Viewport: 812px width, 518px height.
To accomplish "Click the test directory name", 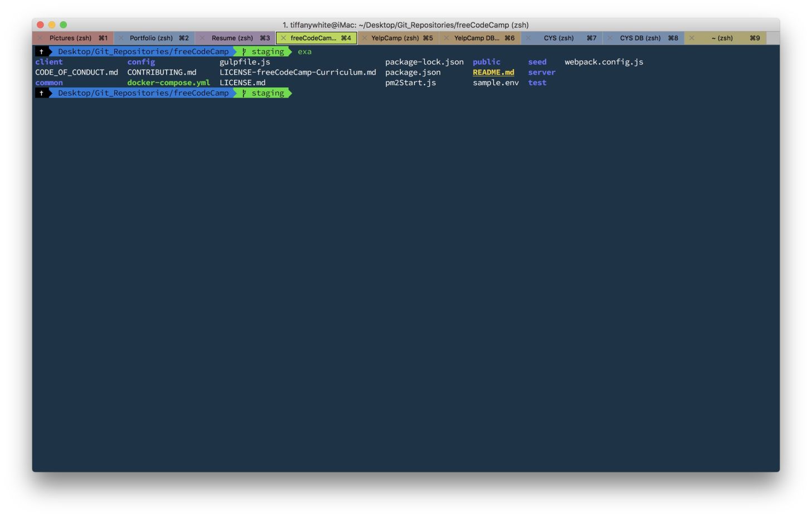I will [x=537, y=82].
